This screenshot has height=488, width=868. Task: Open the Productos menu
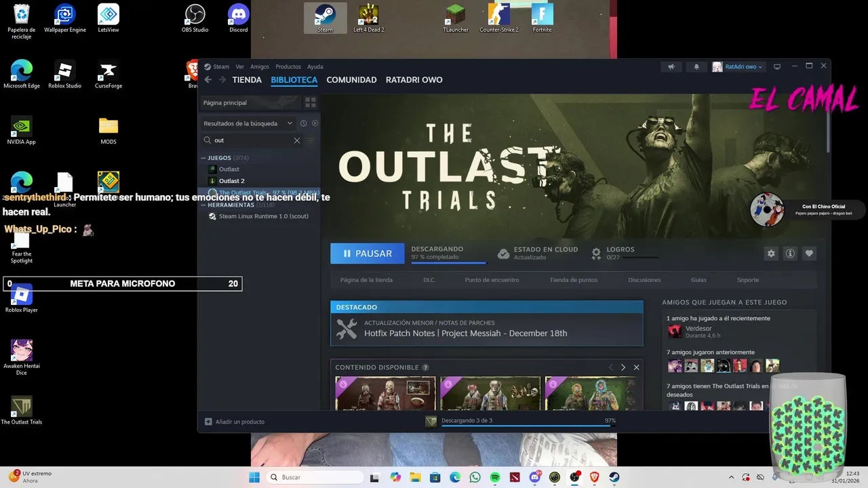(288, 66)
